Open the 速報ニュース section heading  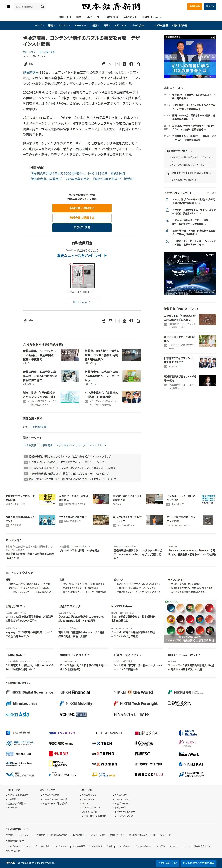tap(173, 88)
